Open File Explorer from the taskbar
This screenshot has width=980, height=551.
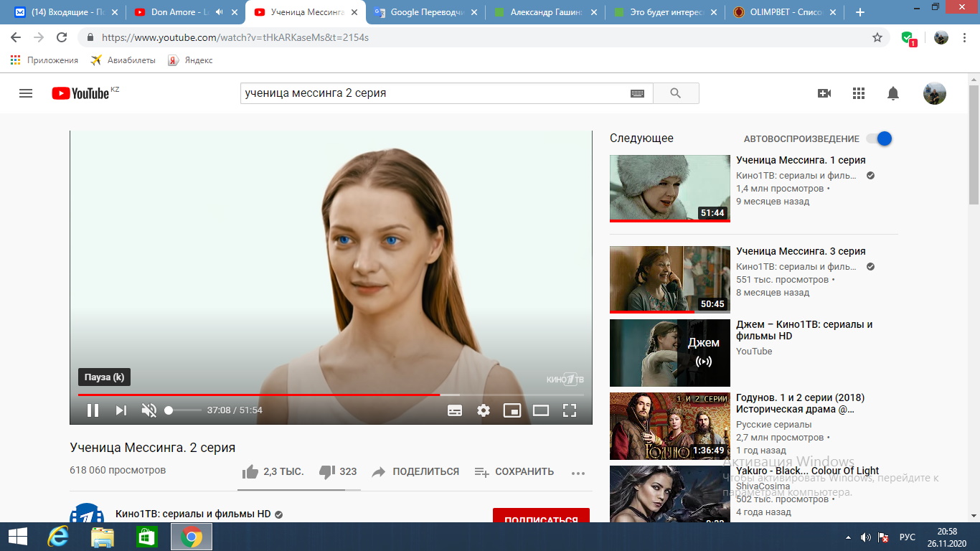103,537
